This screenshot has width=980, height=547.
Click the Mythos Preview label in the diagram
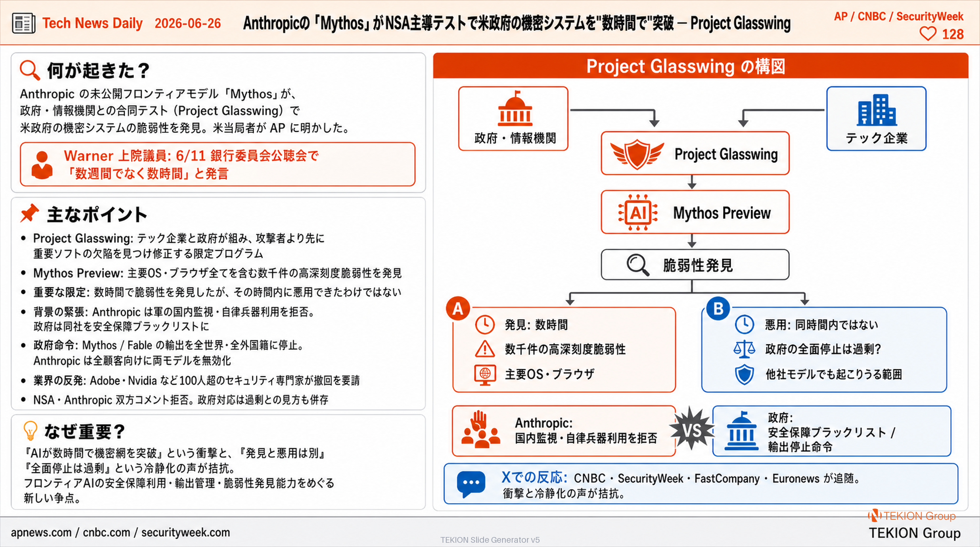point(722,213)
